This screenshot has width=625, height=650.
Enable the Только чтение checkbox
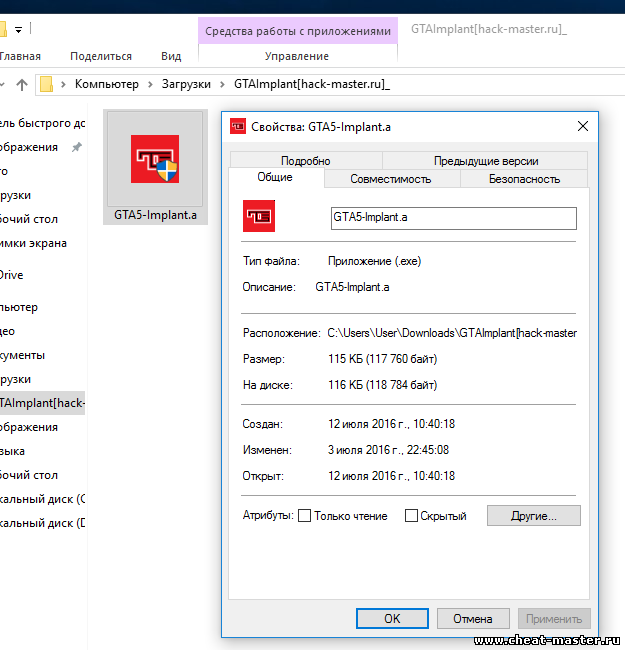305,516
